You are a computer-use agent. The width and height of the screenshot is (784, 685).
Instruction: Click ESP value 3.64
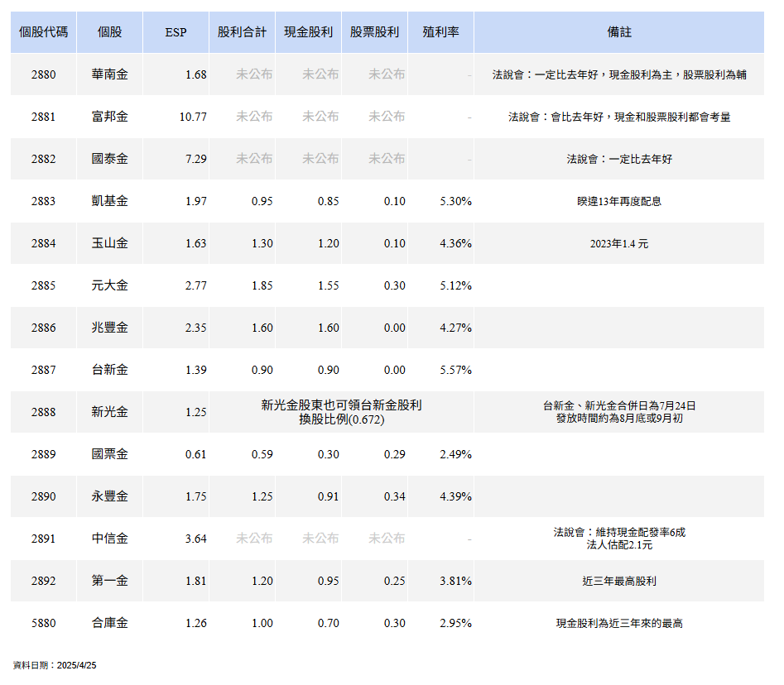click(x=196, y=539)
